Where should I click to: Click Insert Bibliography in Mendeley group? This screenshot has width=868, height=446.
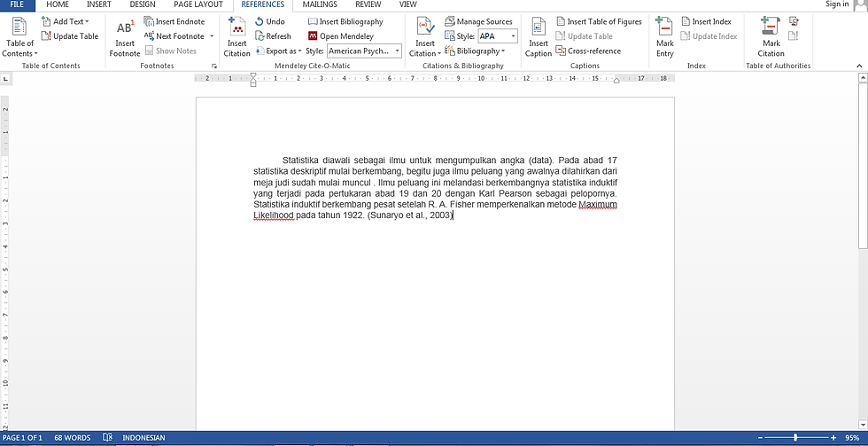point(345,21)
